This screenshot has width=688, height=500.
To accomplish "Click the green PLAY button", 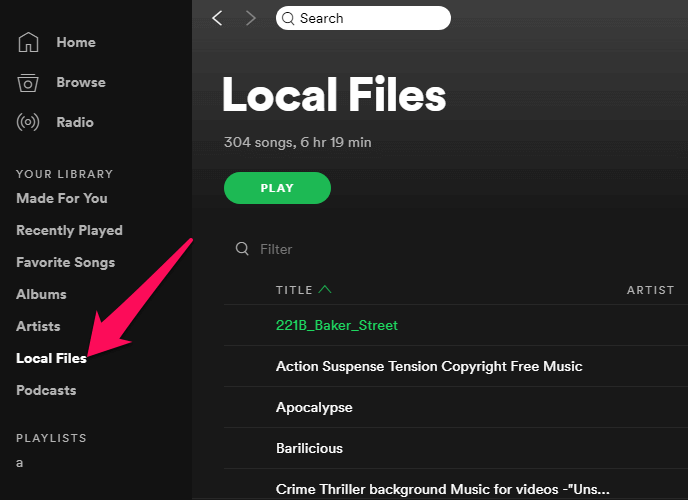I will [277, 188].
